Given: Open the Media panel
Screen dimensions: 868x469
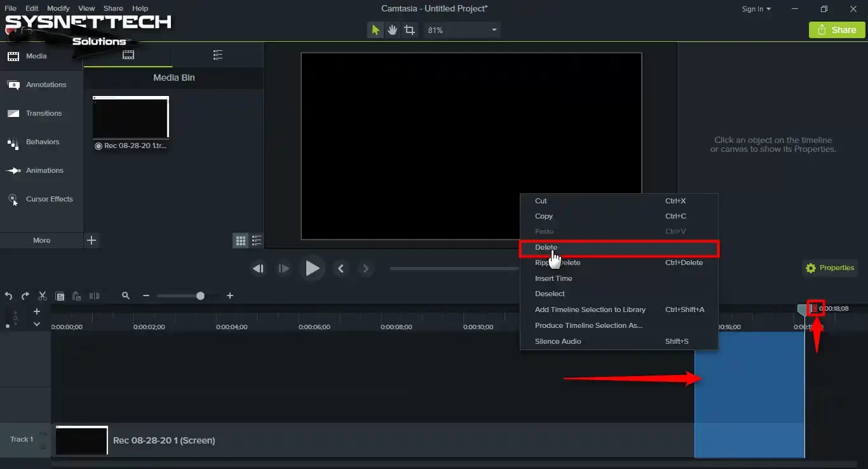Looking at the screenshot, I should 41,56.
